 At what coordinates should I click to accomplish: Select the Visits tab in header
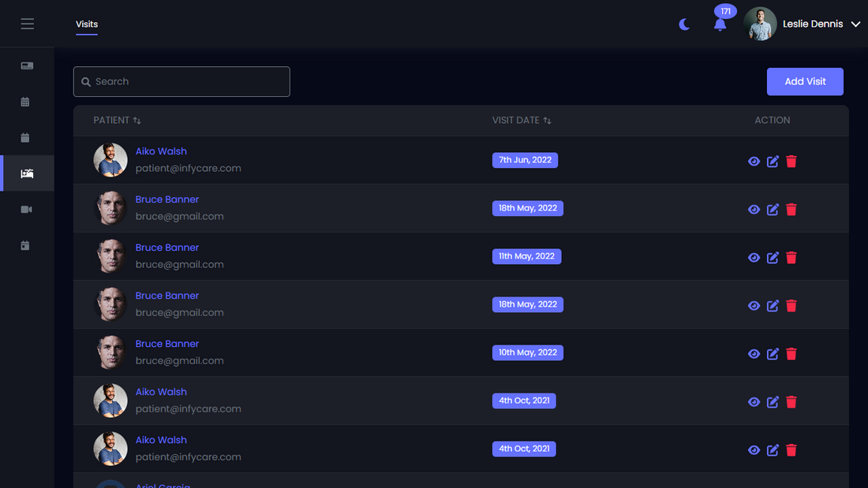[87, 24]
